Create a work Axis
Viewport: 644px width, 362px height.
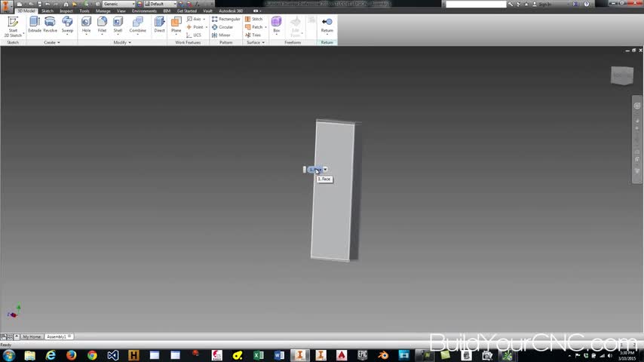click(194, 20)
